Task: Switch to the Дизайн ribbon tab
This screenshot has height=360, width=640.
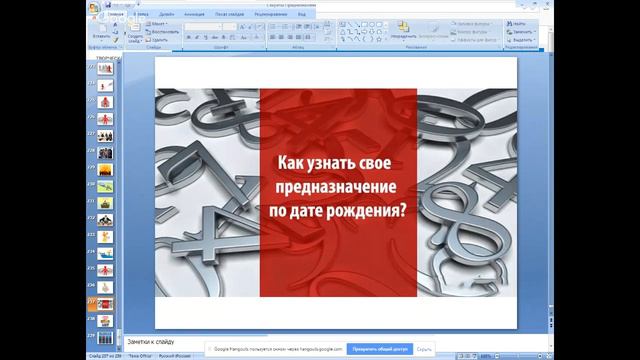Action: pyautogui.click(x=166, y=14)
